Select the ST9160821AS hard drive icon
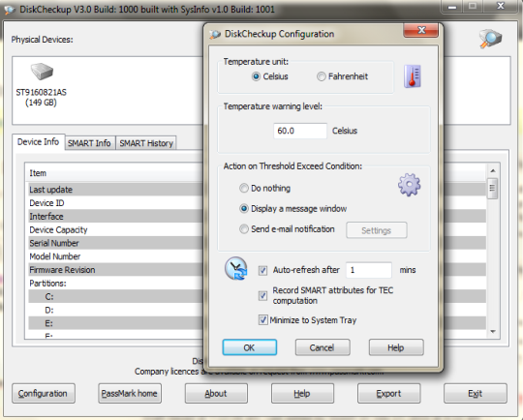 (42, 71)
